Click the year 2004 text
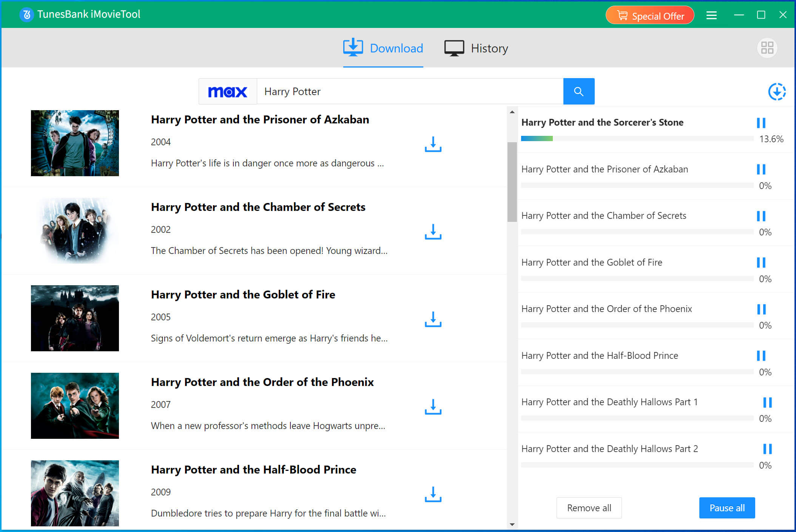 coord(161,142)
